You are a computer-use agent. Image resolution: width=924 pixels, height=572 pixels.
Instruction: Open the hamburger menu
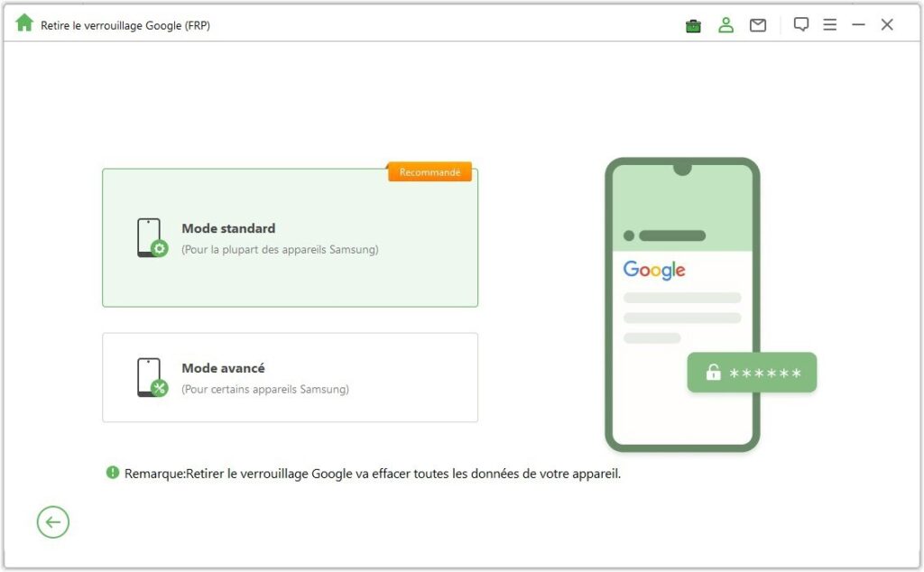pos(830,24)
